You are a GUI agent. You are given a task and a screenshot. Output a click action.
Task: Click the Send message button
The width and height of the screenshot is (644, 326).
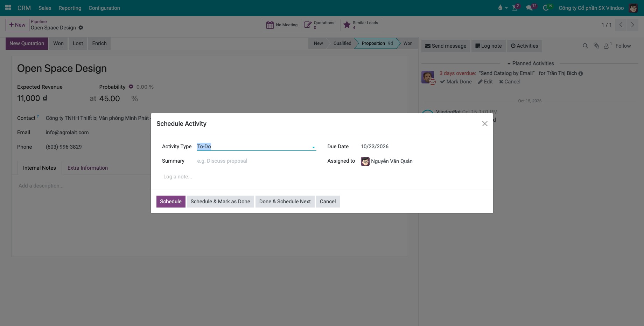click(446, 46)
